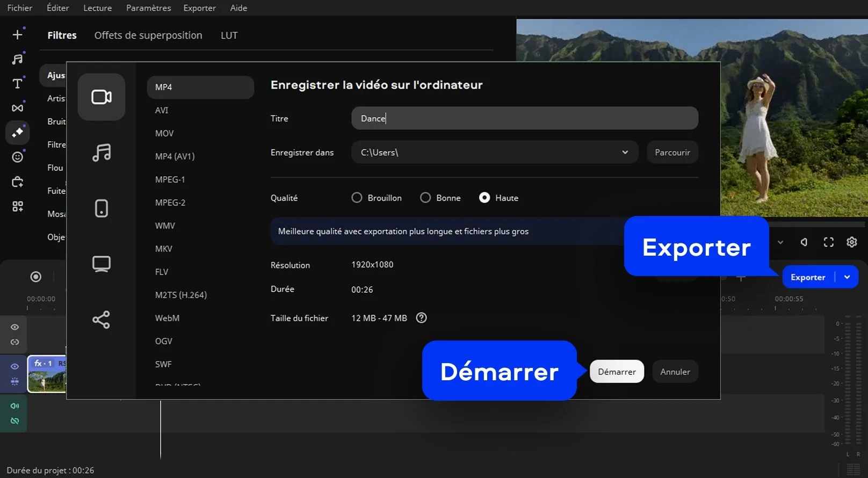Open the share online export icon

102,320
